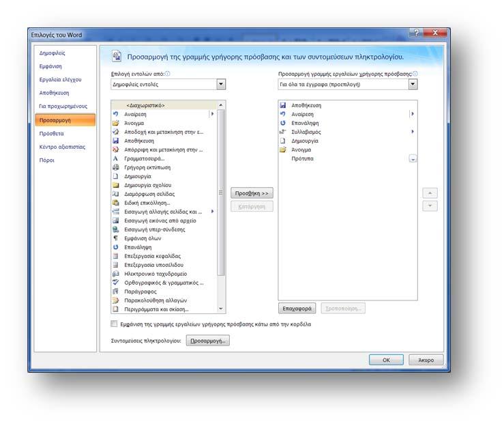Expand submenu arrow of Συλλαβισμός in right list
The height and width of the screenshot is (426, 504).
pyautogui.click(x=413, y=132)
